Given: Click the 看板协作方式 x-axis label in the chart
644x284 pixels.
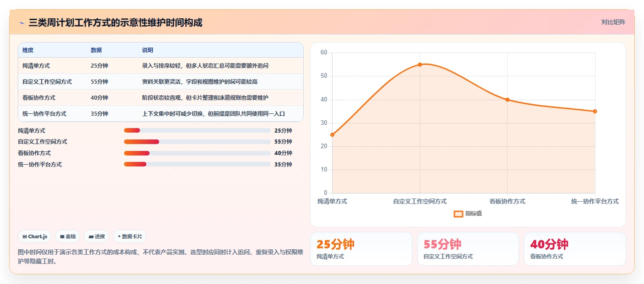Looking at the screenshot, I should point(507,201).
